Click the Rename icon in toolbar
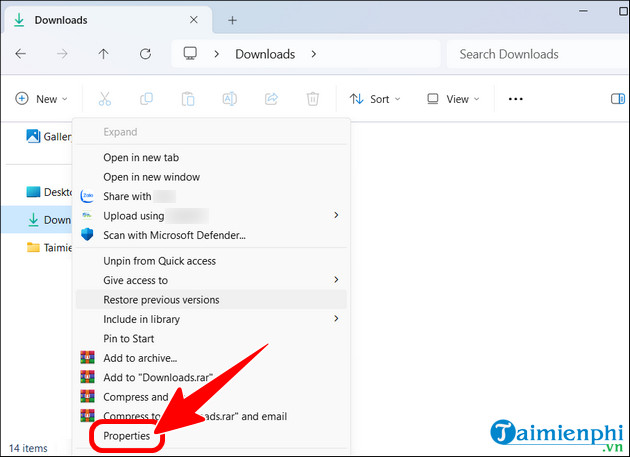 [230, 99]
